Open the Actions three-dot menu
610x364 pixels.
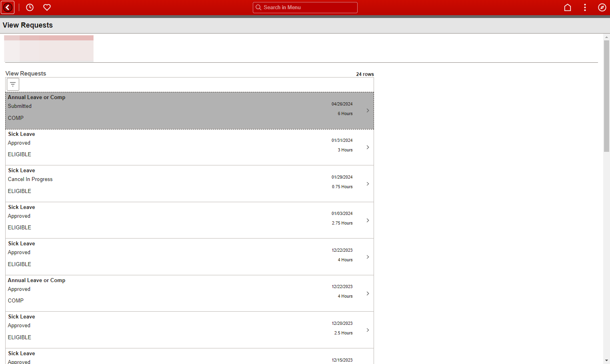pyautogui.click(x=585, y=7)
